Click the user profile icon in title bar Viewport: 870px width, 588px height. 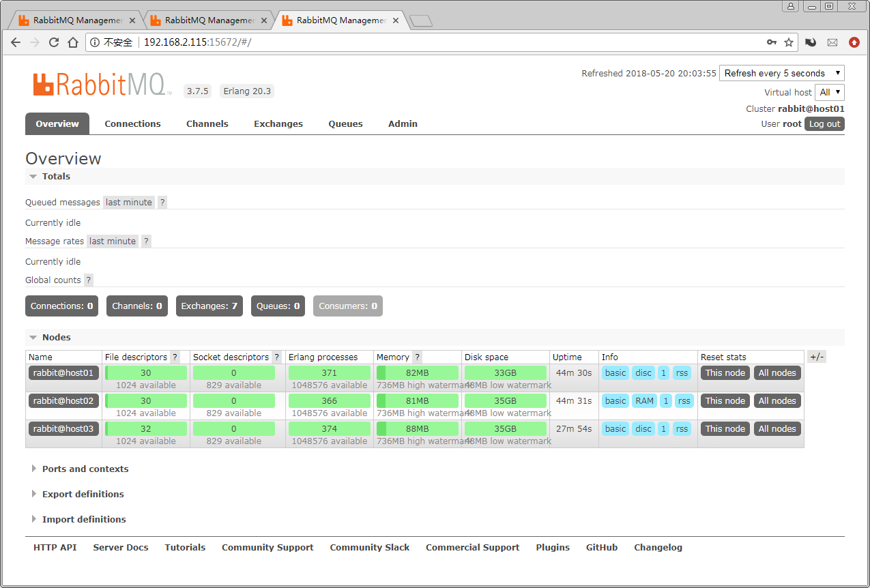790,6
